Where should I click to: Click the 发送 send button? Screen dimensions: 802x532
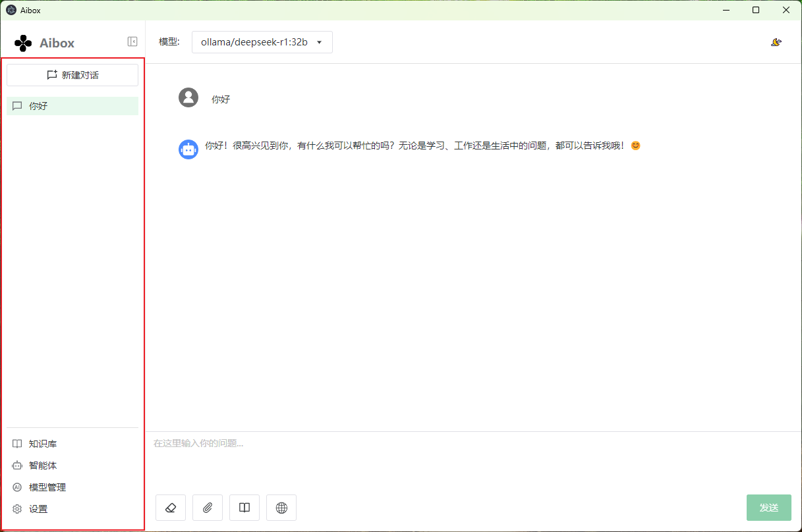(x=769, y=508)
